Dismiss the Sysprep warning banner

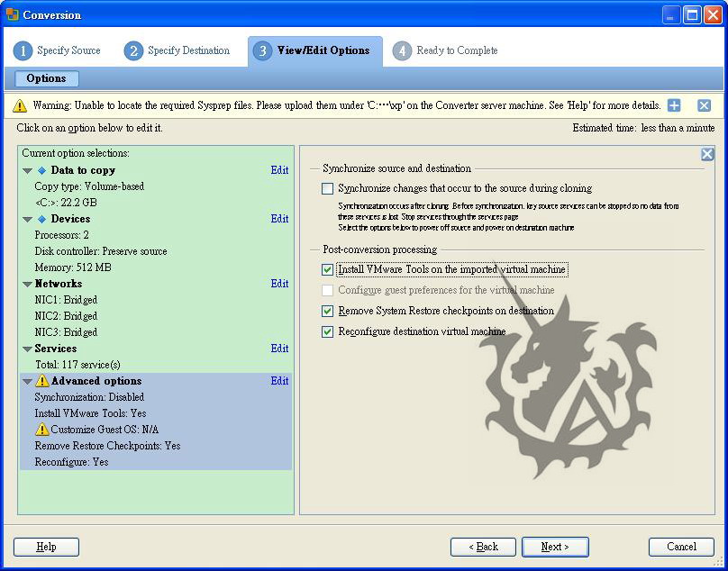[x=704, y=105]
